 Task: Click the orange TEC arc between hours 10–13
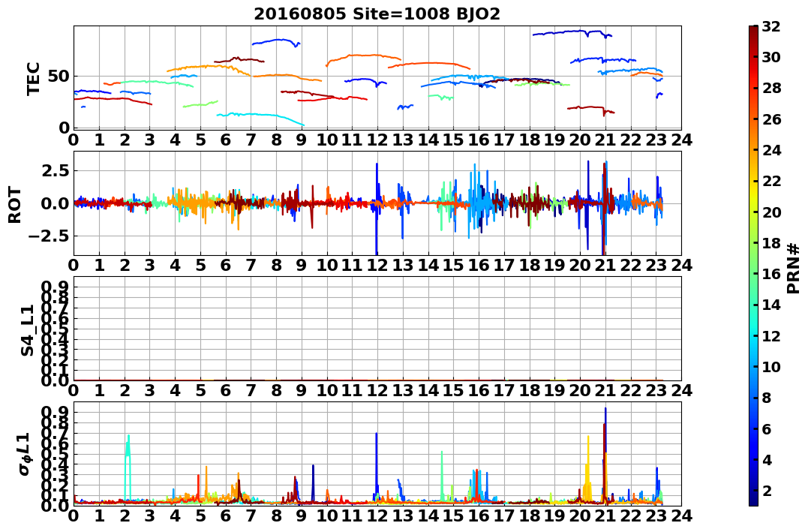tap(363, 57)
